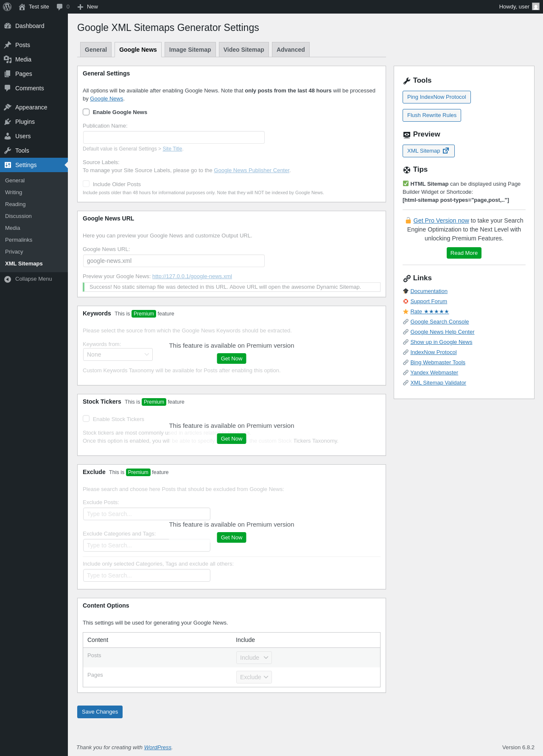Click the Posts pushpin icon
The width and height of the screenshot is (543, 756).
coord(8,45)
